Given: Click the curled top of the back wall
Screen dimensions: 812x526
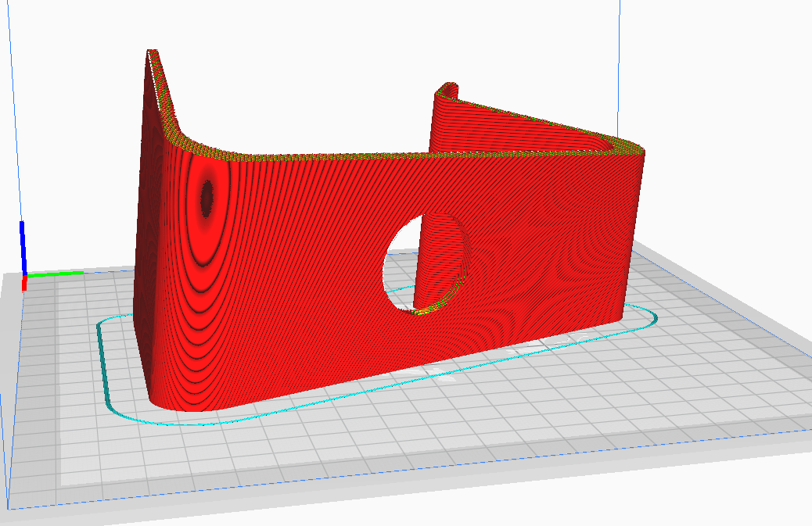Looking at the screenshot, I should 448,89.
